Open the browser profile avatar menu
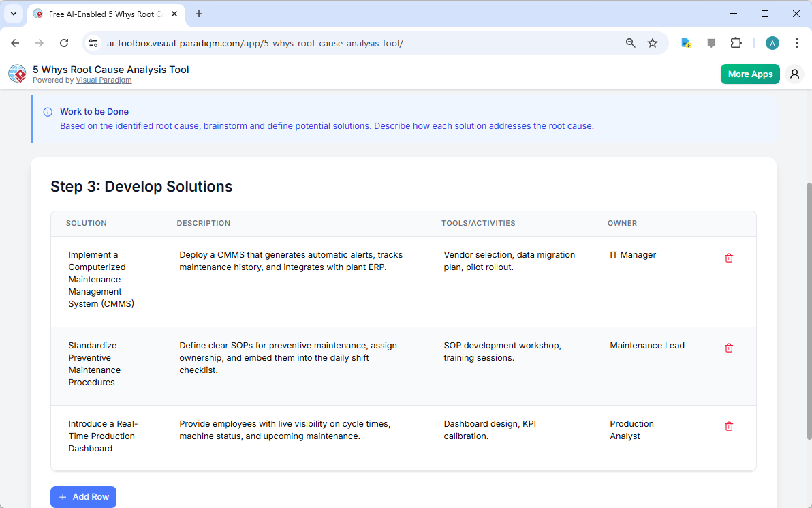Viewport: 812px width, 508px height. pos(772,42)
